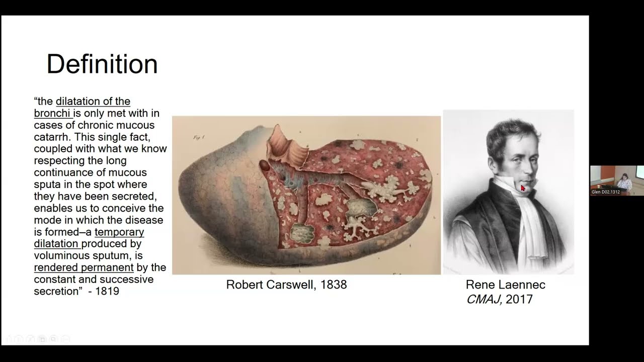
Task: Click the '- 1819' quote year
Action: tap(104, 291)
